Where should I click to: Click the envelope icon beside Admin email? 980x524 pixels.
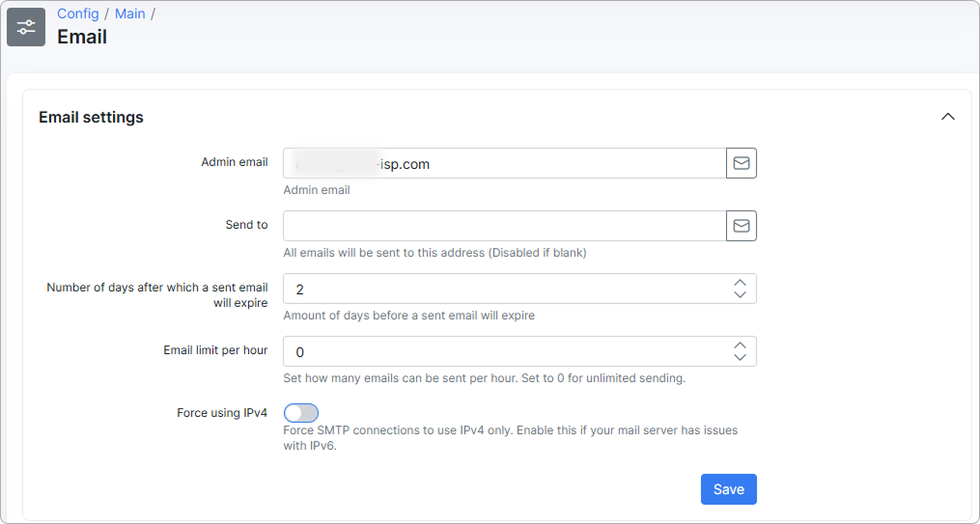coord(742,163)
